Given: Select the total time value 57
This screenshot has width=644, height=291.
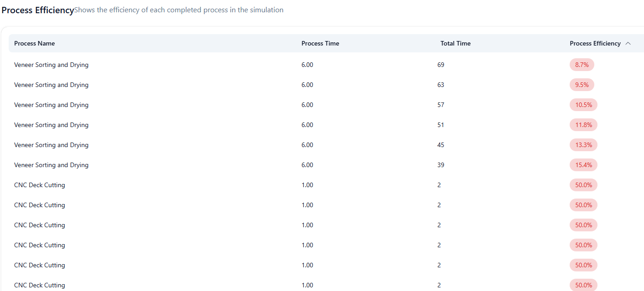Looking at the screenshot, I should (x=441, y=105).
